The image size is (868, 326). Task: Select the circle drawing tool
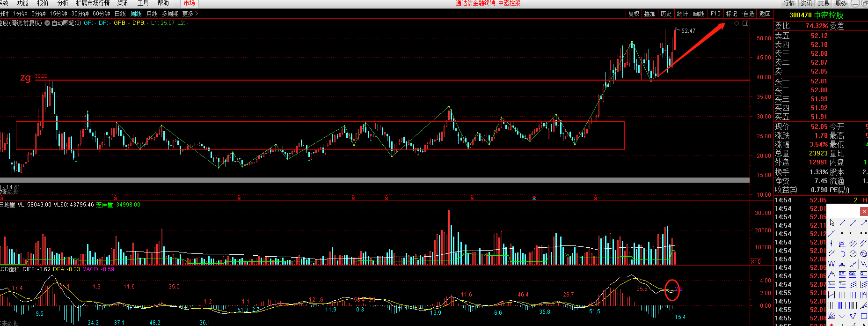pyautogui.click(x=853, y=253)
